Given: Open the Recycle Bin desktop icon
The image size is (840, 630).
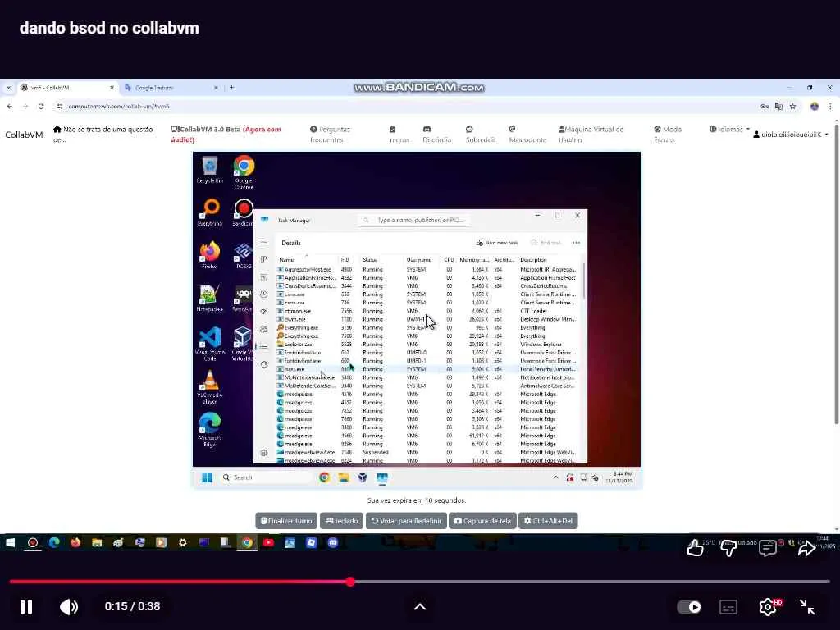Looking at the screenshot, I should pos(209,169).
